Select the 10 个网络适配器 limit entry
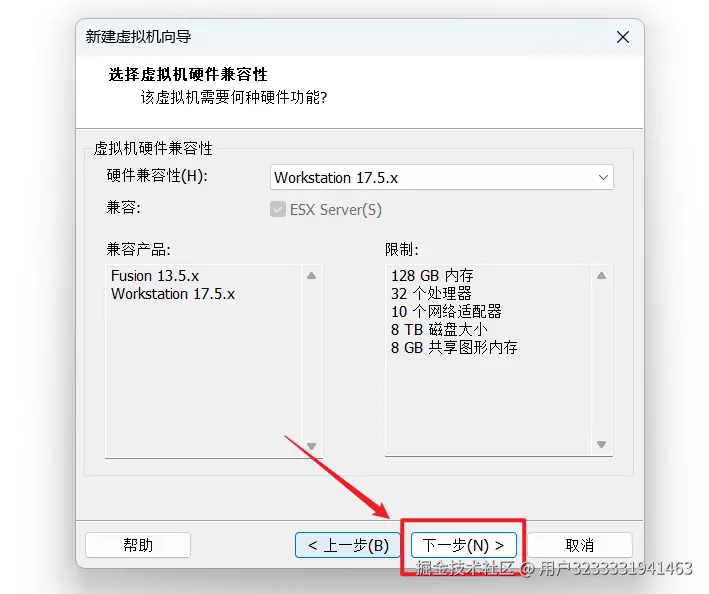This screenshot has width=709, height=594. click(x=446, y=311)
